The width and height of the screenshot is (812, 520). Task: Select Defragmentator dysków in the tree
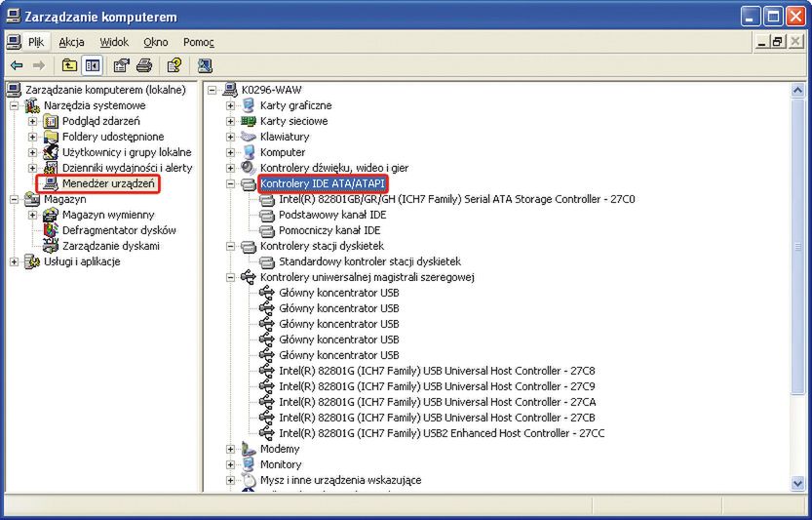(x=119, y=230)
